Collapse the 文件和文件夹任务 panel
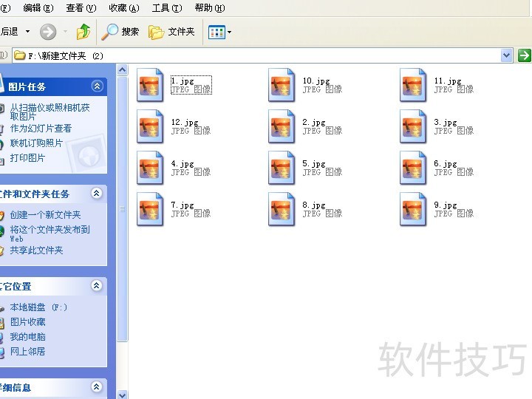The height and width of the screenshot is (399, 532). point(97,194)
